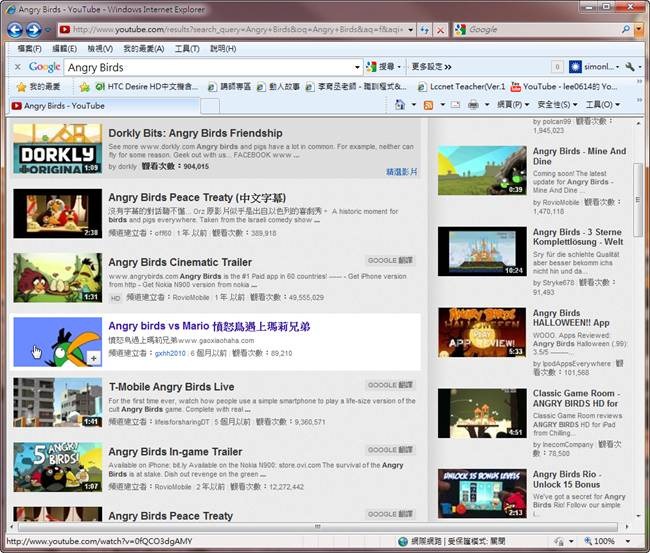Click the Read Mail icon
Screen dimensions: 650x553
click(455, 104)
